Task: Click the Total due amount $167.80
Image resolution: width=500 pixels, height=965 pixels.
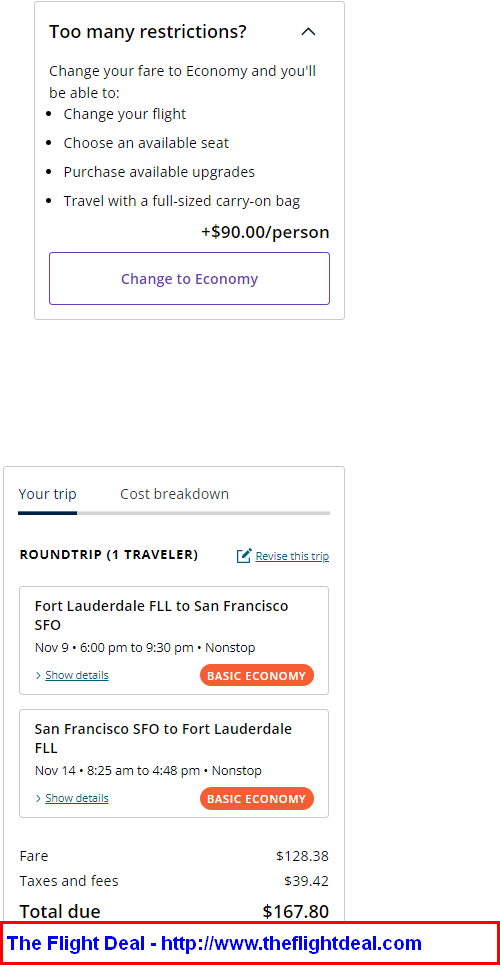Action: (296, 911)
